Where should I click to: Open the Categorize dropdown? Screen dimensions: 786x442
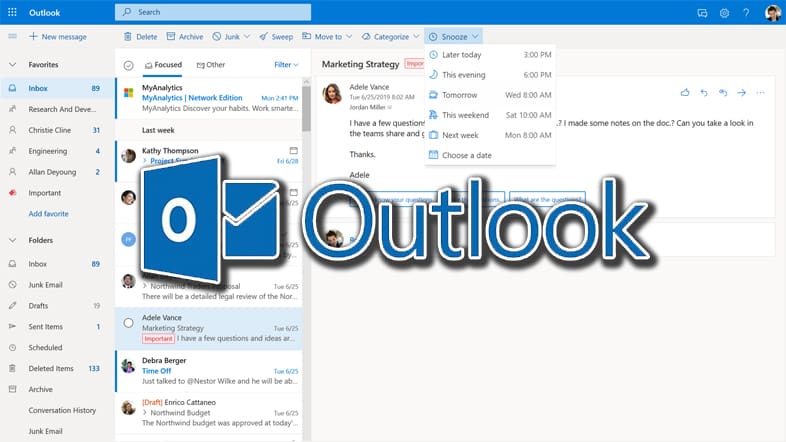390,37
